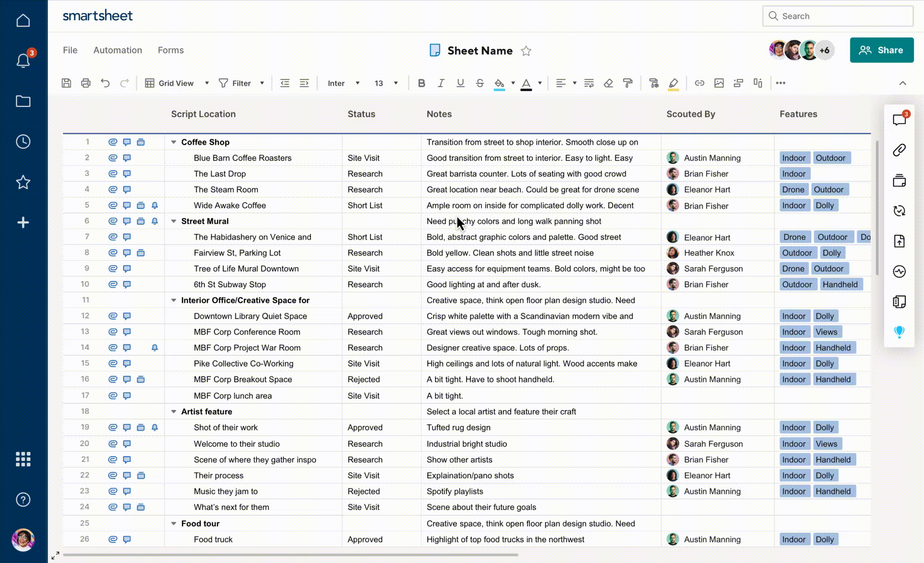Star the sheet as favorite
Viewport: 924px width, 563px height.
point(526,51)
